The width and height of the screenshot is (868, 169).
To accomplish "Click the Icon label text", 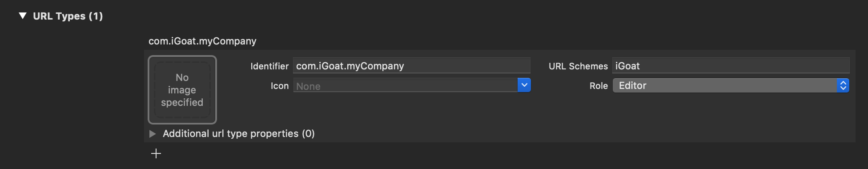I will [280, 86].
